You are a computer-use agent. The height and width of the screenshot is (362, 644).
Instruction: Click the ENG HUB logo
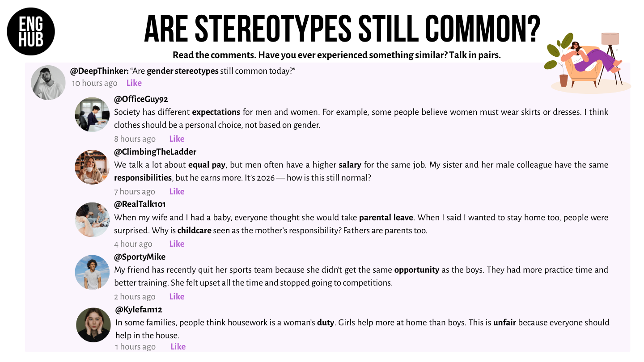[x=31, y=31]
